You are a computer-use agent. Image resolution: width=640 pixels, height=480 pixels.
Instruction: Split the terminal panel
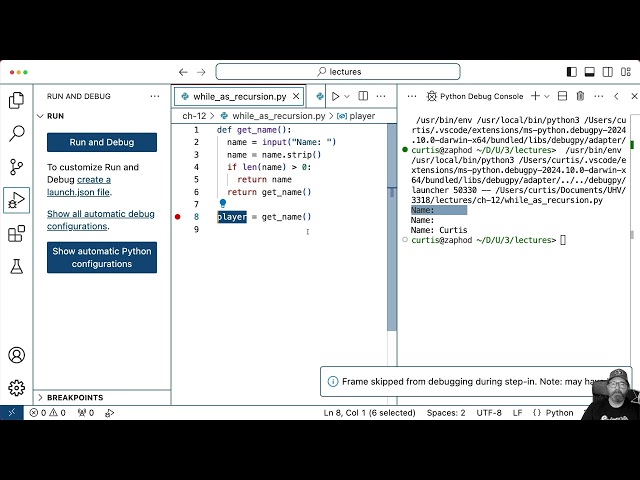click(x=562, y=96)
